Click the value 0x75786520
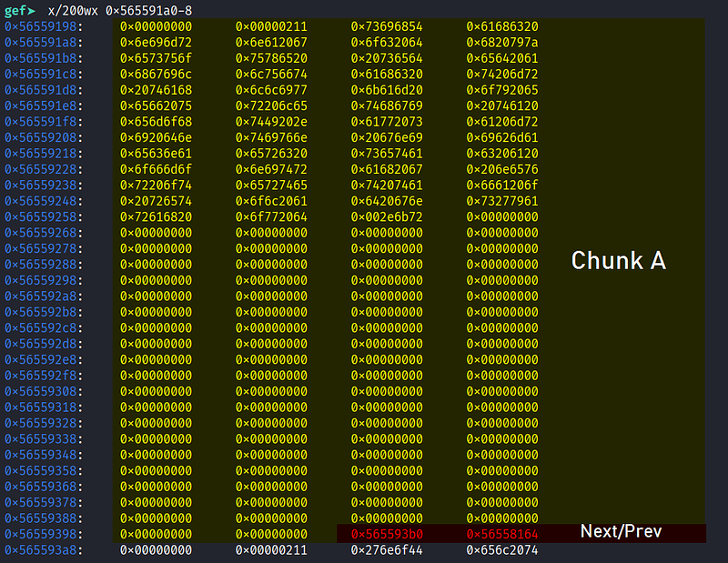This screenshot has width=728, height=563. click(x=271, y=58)
